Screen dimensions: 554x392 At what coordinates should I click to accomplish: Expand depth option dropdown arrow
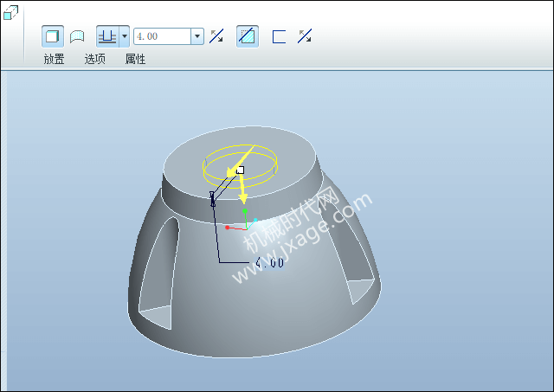(125, 36)
